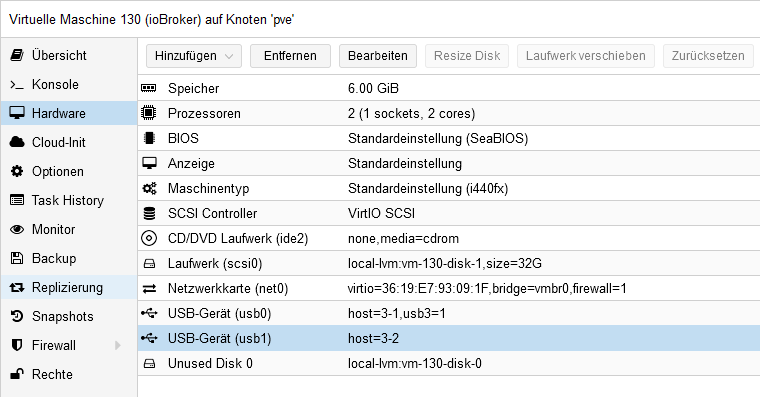Click the chip icon beside BIOS
Viewport: 760px width, 397px height.
(x=149, y=138)
